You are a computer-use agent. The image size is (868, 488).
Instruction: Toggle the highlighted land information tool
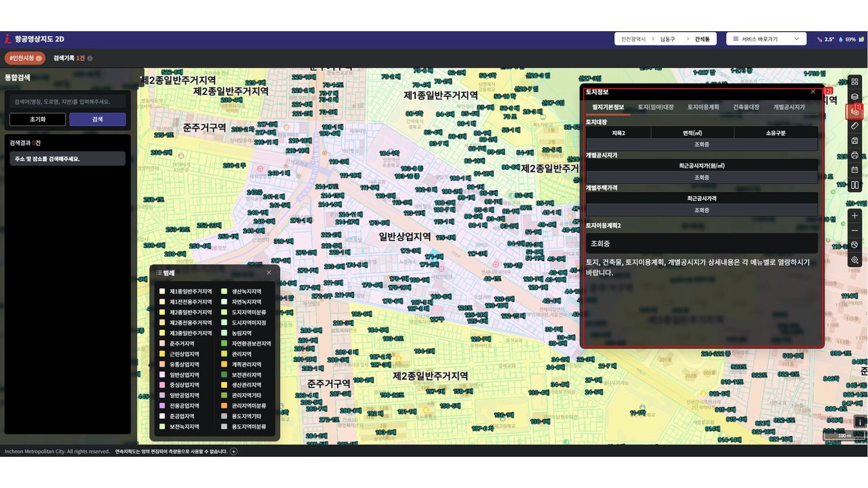tap(854, 112)
